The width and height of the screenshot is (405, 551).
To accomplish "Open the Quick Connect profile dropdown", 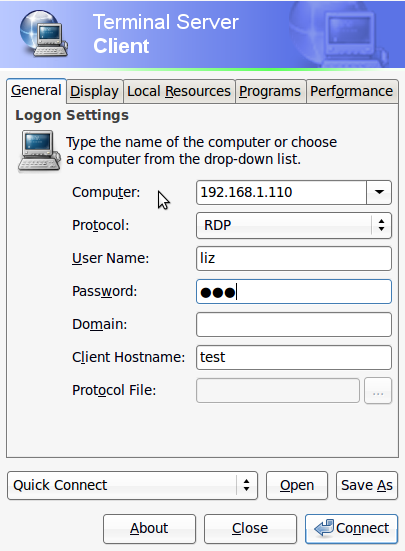I will (x=132, y=485).
